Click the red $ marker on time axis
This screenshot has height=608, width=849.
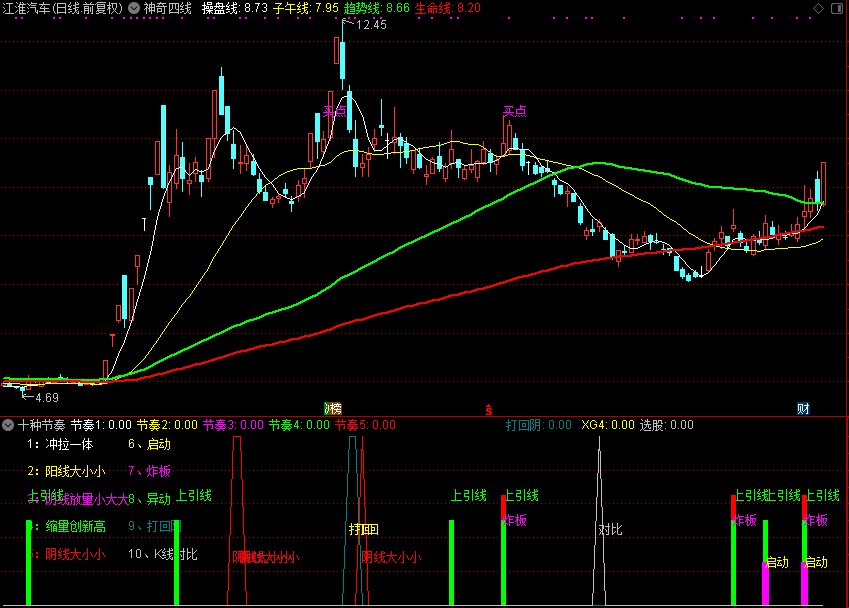point(489,409)
